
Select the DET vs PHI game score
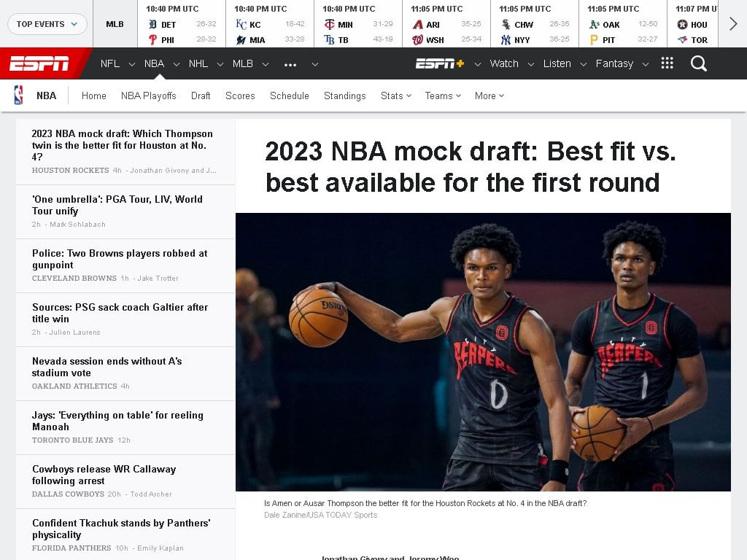182,24
